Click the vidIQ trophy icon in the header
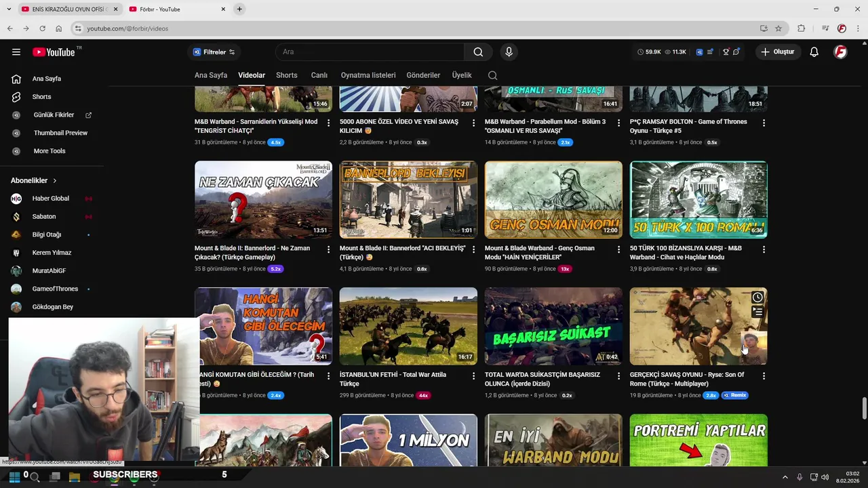This screenshot has height=488, width=868. pyautogui.click(x=726, y=52)
